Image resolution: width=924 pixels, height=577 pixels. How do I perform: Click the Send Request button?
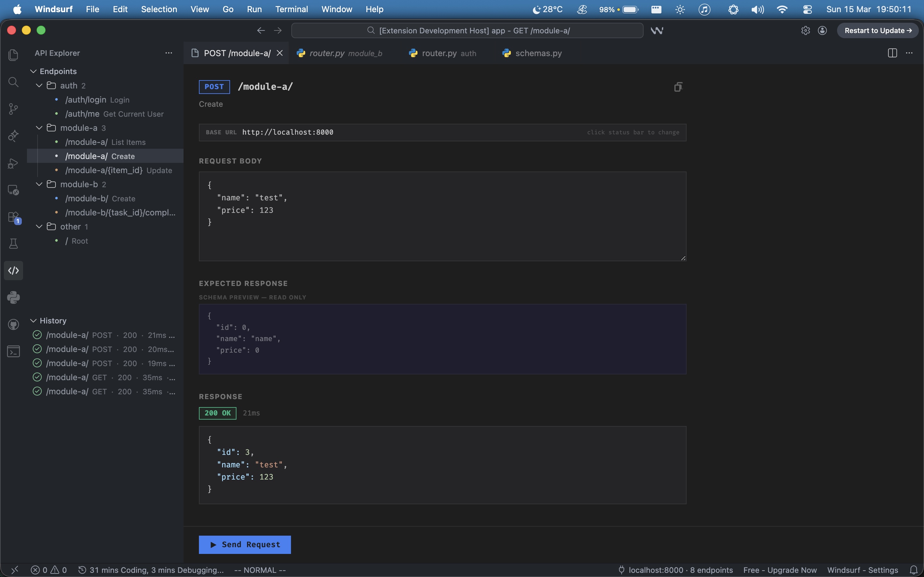click(245, 545)
